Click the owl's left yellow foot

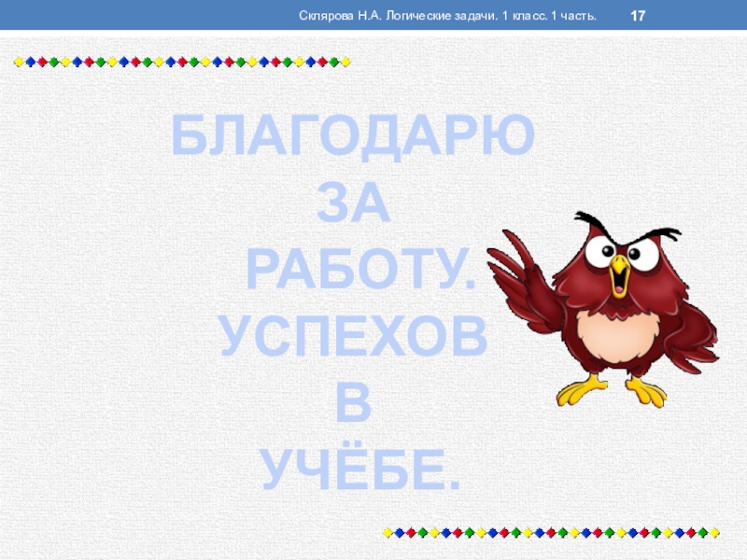point(581,389)
